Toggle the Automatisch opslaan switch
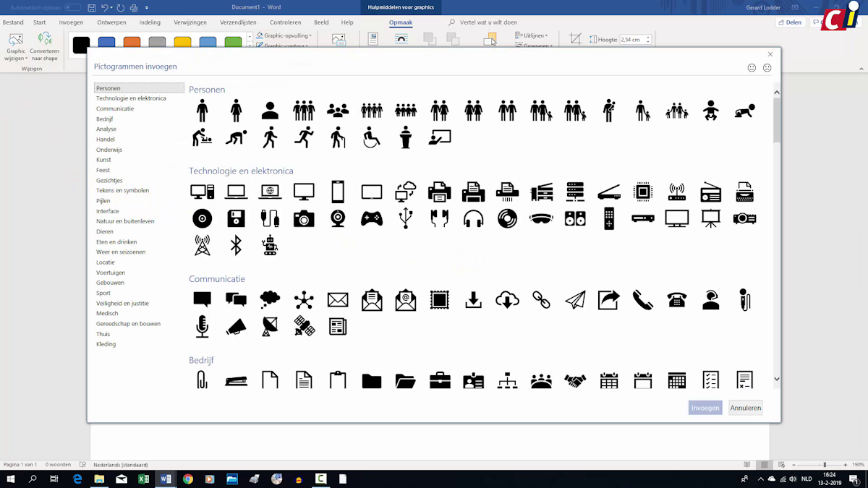868x488 pixels. 72,8
